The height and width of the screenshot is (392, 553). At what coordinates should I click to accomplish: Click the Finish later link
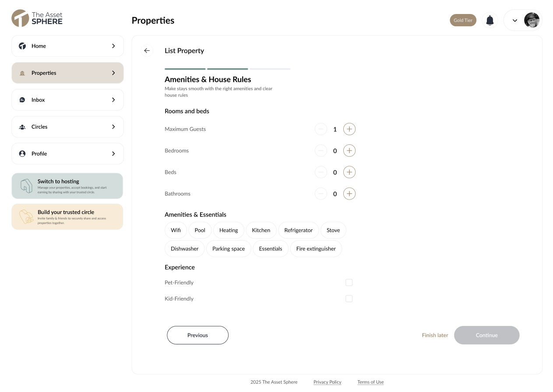tap(435, 335)
